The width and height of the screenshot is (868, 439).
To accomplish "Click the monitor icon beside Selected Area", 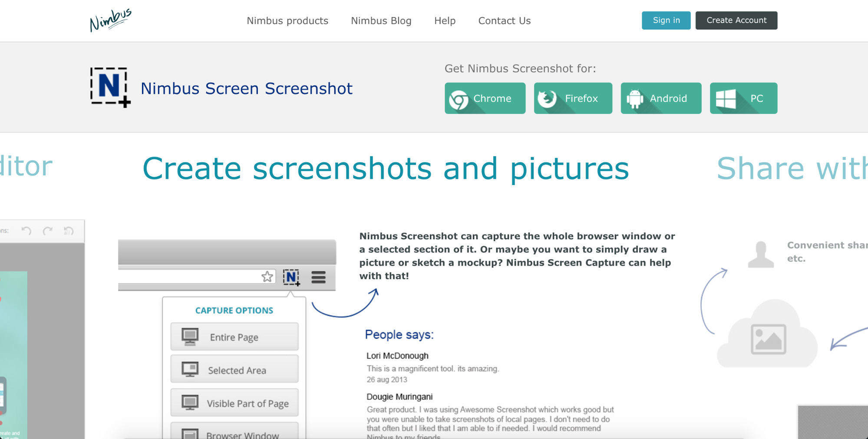I will [190, 370].
